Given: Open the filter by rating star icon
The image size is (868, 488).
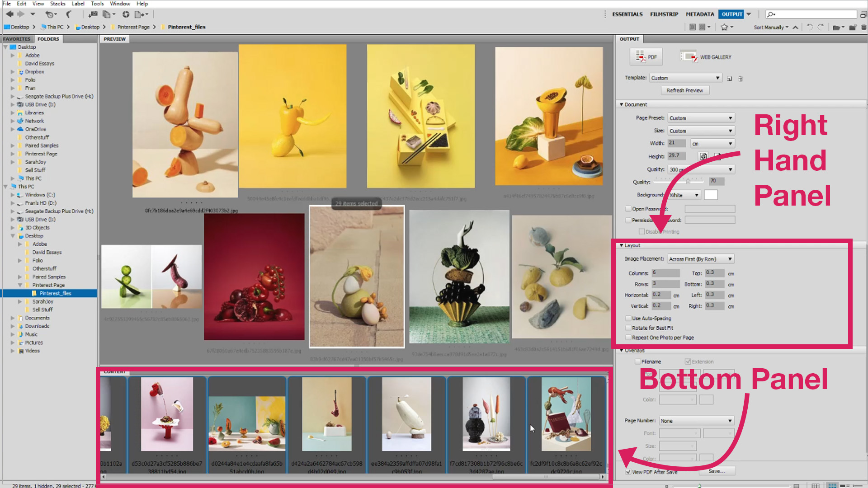Looking at the screenshot, I should (726, 27).
